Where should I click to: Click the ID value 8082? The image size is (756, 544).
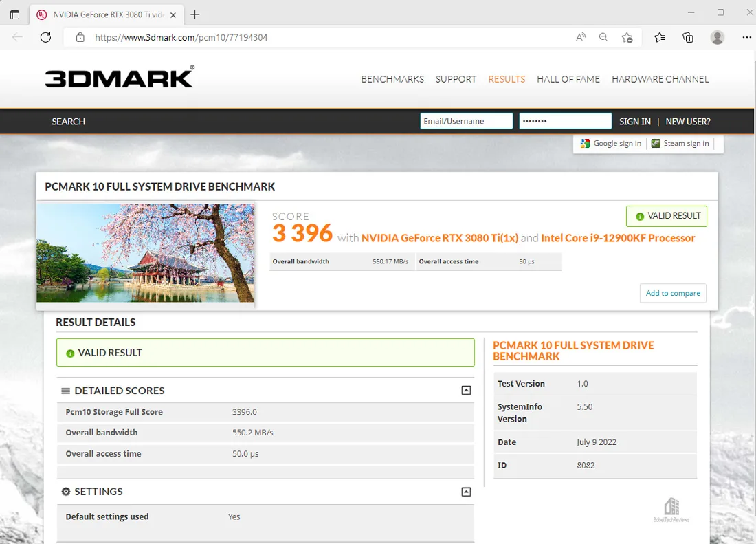[586, 466]
